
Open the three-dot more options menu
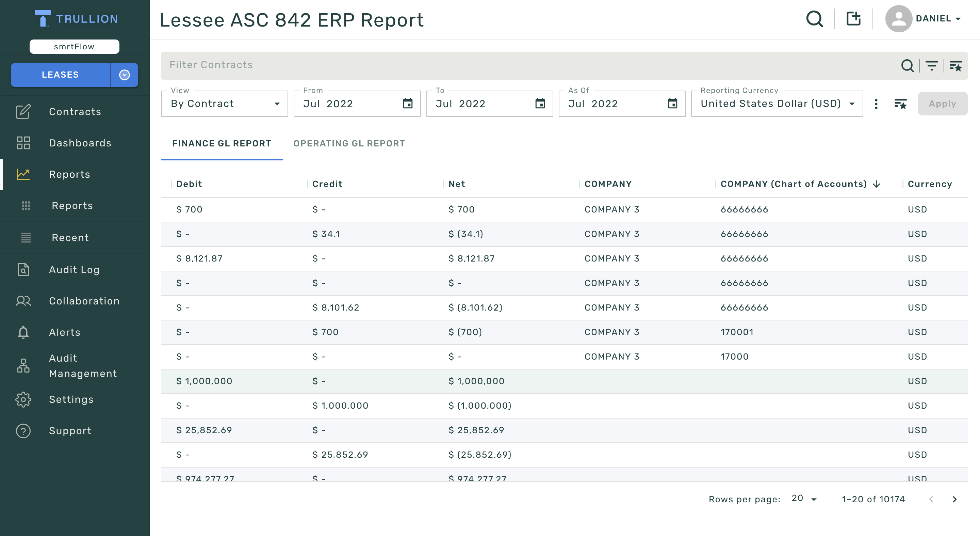click(876, 104)
